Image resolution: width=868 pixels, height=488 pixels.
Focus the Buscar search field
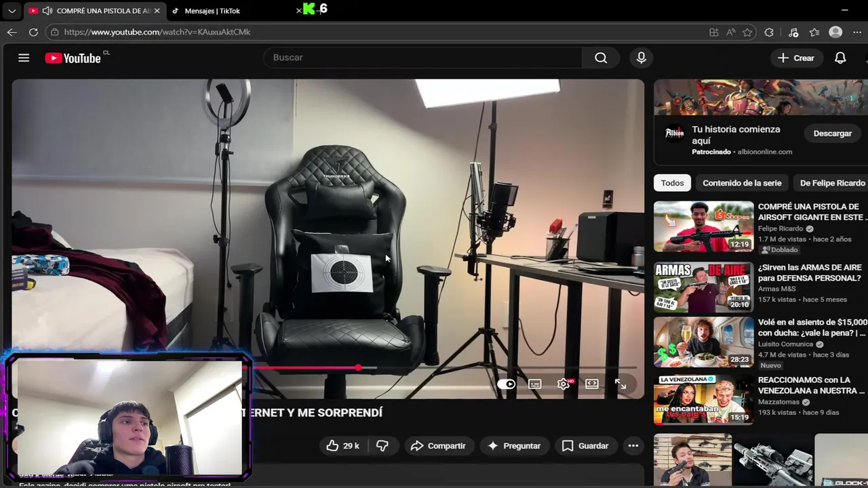[422, 58]
